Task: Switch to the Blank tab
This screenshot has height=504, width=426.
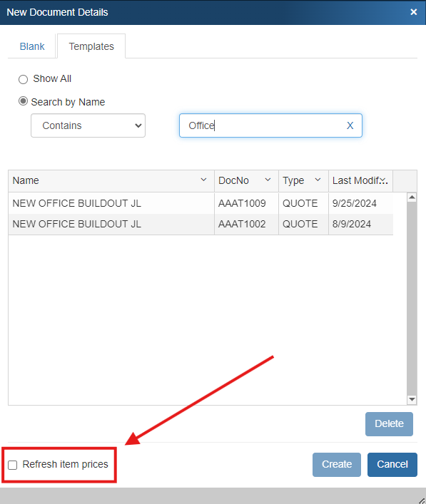Action: click(x=32, y=46)
